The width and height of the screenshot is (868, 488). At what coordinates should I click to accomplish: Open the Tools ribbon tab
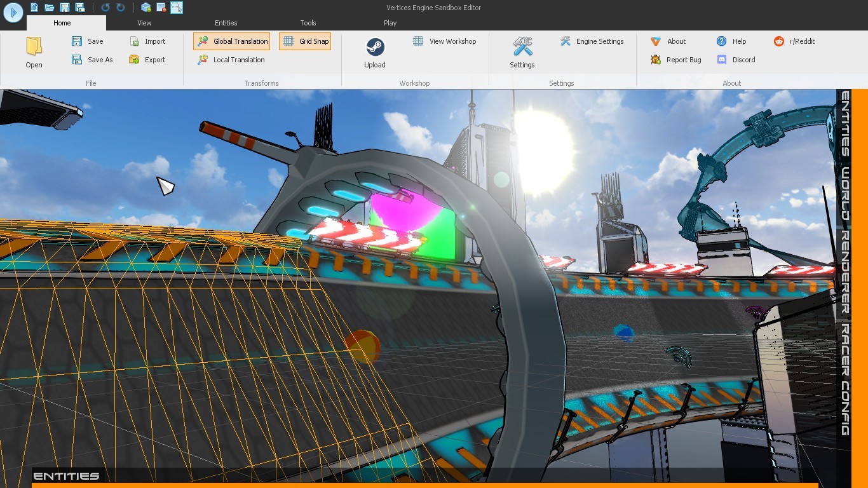(308, 23)
